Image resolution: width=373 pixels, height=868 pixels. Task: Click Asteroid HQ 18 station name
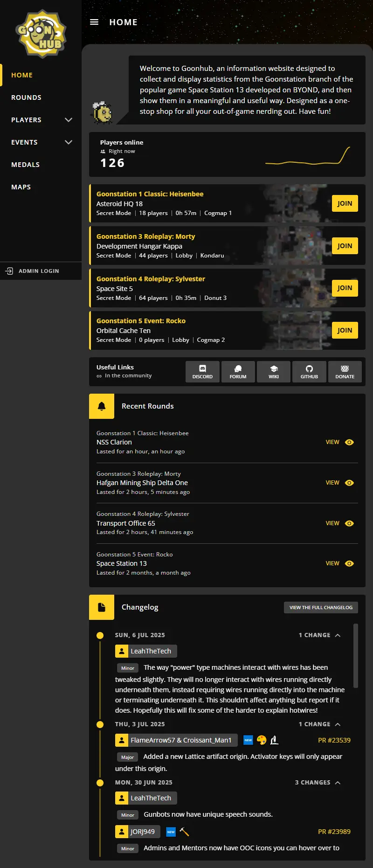click(119, 204)
